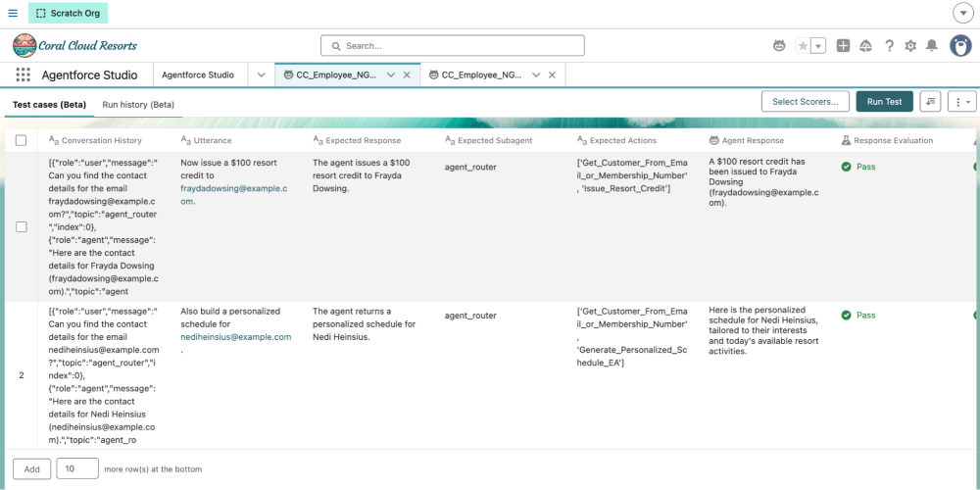Open the Agentforce Studio nav tab
The image size is (980, 490).
pyautogui.click(x=198, y=75)
